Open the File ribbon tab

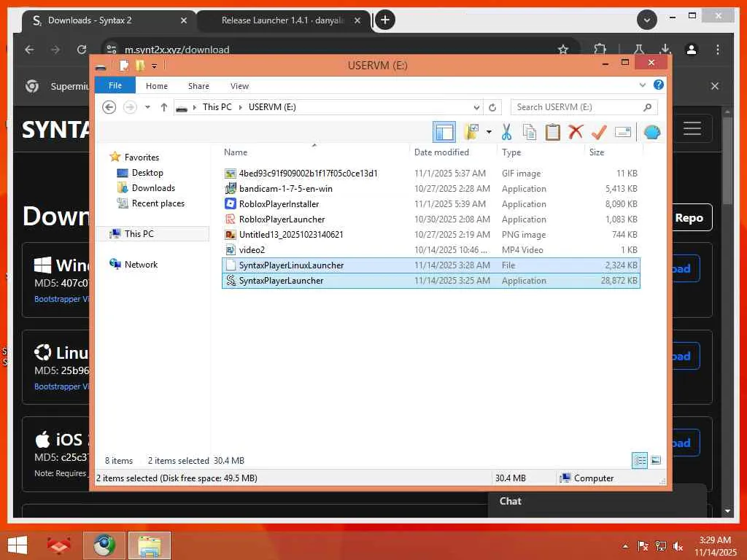point(115,85)
